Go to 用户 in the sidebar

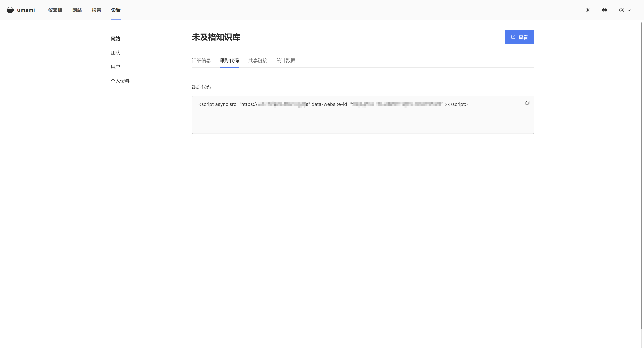tap(115, 67)
